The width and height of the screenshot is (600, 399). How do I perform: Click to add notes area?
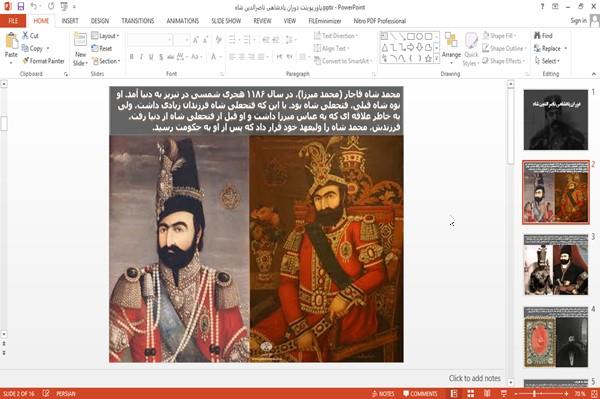[474, 378]
